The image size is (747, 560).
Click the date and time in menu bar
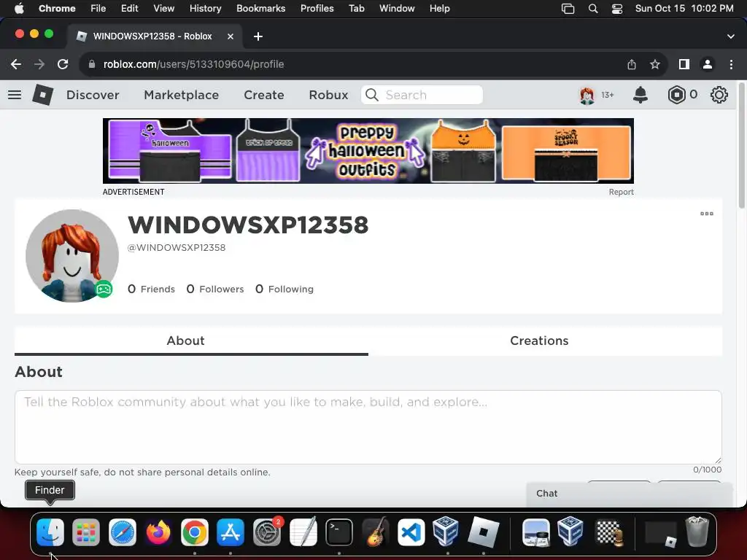(684, 9)
